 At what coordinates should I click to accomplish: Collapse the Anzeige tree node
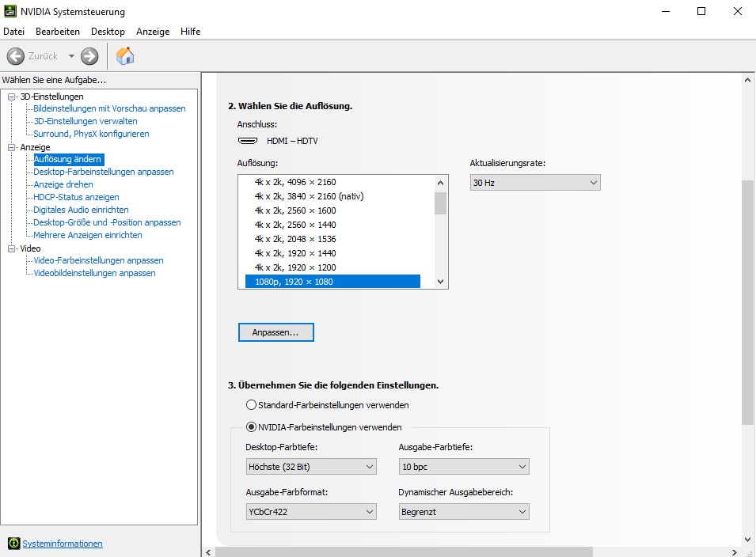click(12, 147)
